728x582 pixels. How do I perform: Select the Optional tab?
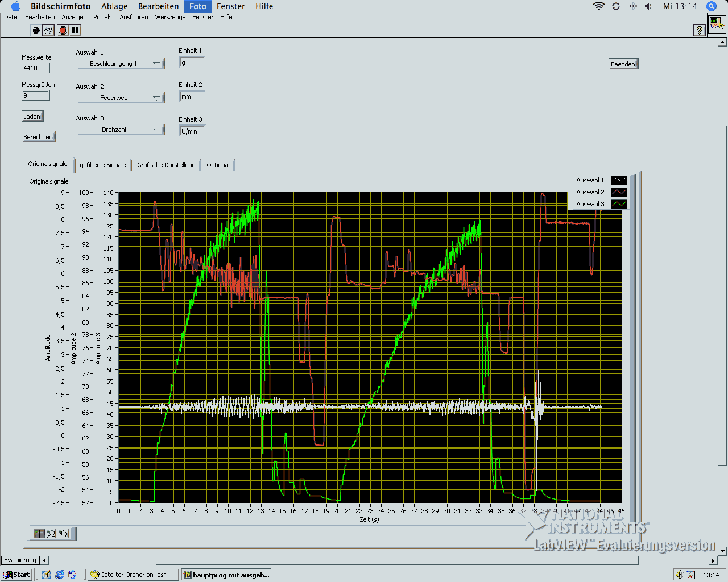coord(218,165)
